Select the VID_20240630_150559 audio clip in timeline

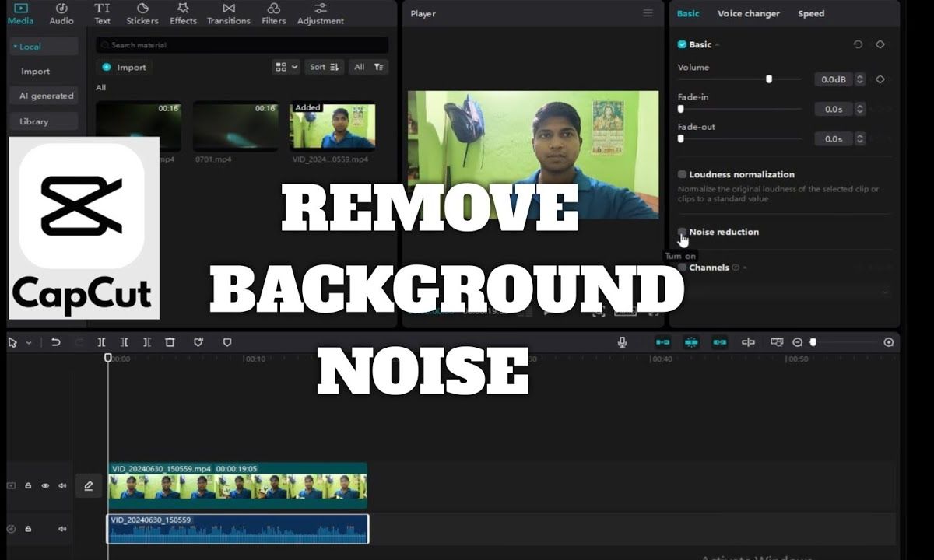tap(237, 529)
